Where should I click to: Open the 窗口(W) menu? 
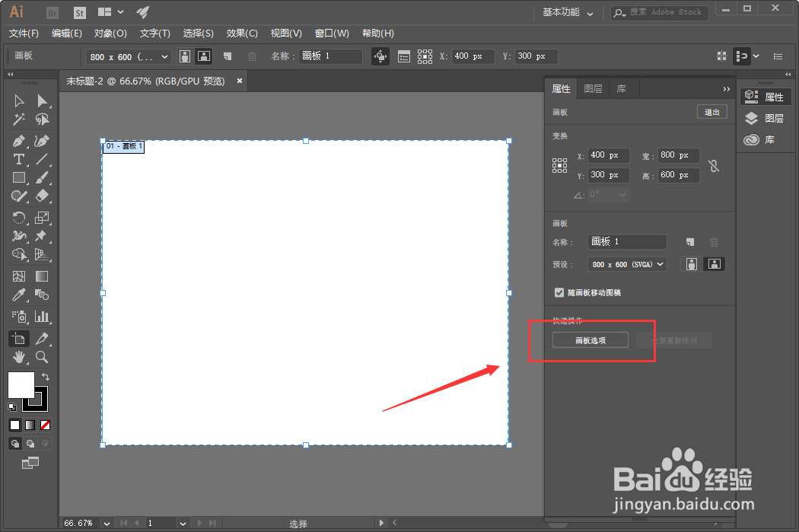[x=332, y=33]
